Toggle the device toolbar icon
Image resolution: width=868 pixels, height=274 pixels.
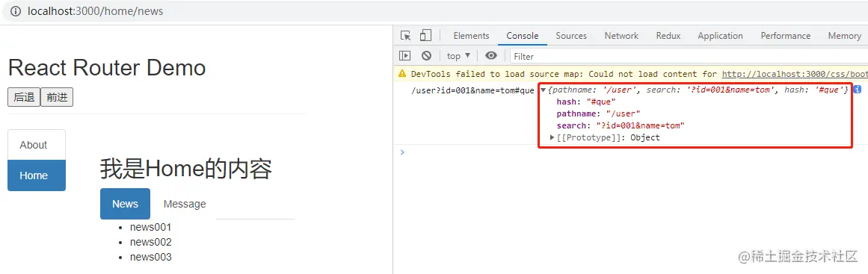pos(425,36)
